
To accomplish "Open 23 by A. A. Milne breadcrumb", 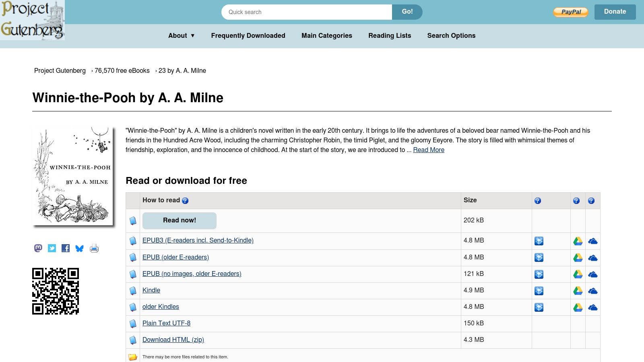I will (182, 71).
